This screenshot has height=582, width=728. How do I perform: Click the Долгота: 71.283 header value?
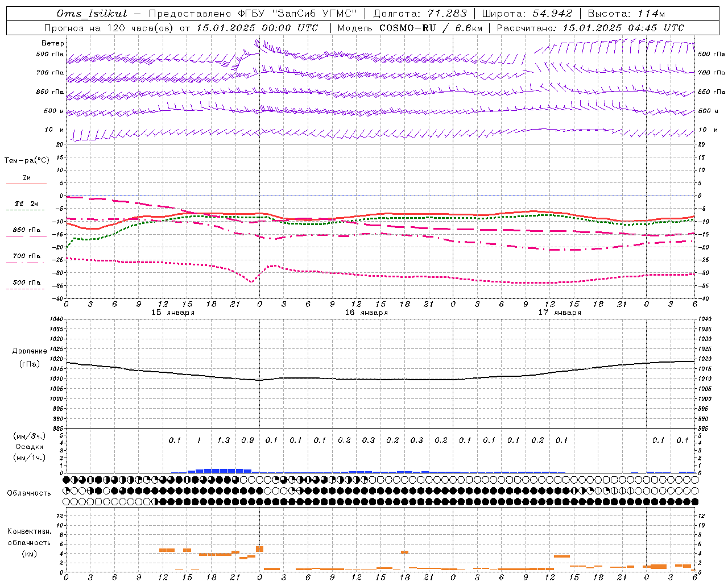[420, 14]
